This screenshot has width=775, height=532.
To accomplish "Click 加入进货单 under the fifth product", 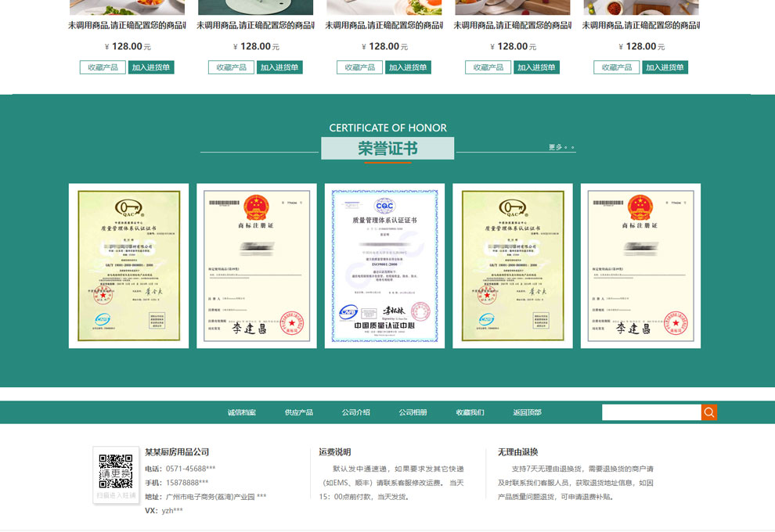I will pos(665,67).
